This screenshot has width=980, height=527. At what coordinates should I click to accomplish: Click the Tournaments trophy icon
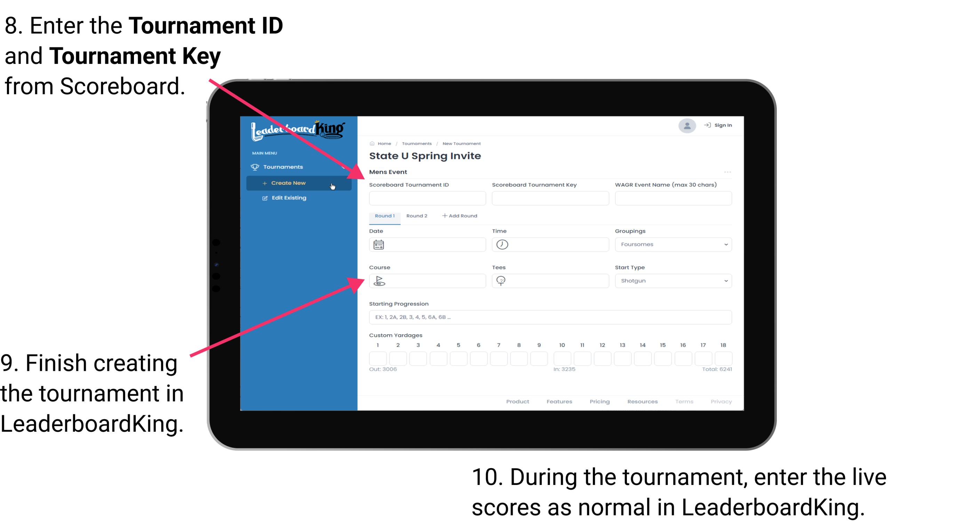(x=254, y=167)
